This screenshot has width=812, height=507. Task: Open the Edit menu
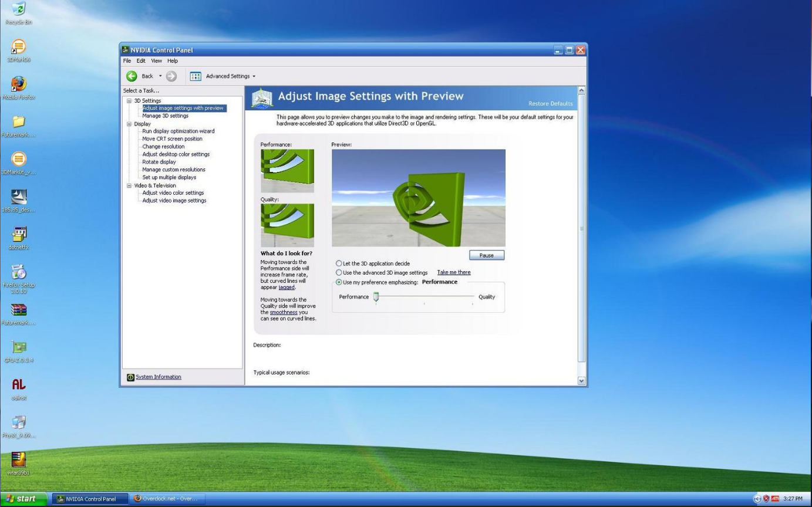pos(141,61)
